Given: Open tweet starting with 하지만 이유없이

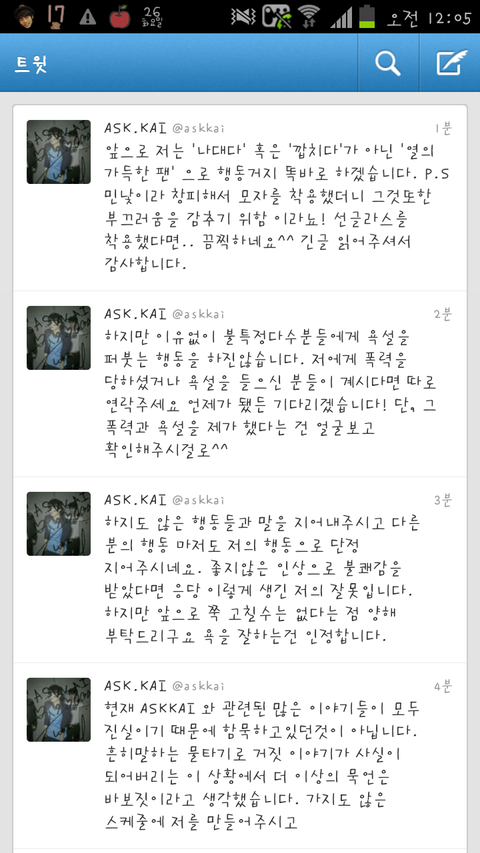Looking at the screenshot, I should (x=240, y=384).
